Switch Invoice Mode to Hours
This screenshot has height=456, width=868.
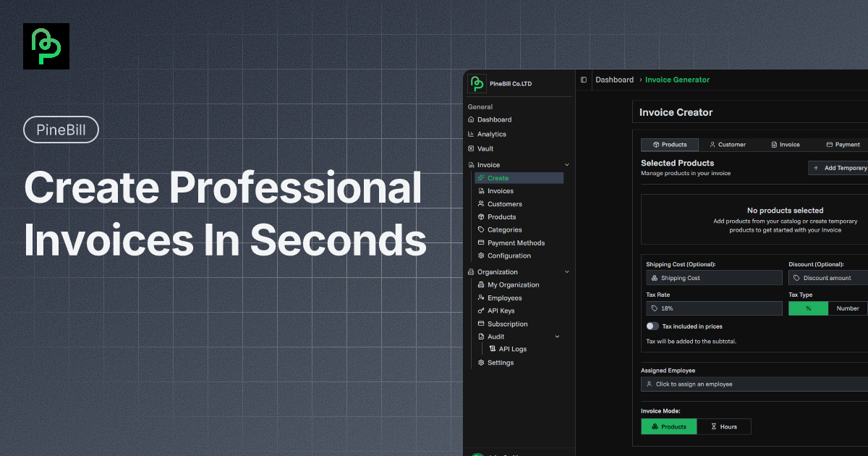coord(724,426)
